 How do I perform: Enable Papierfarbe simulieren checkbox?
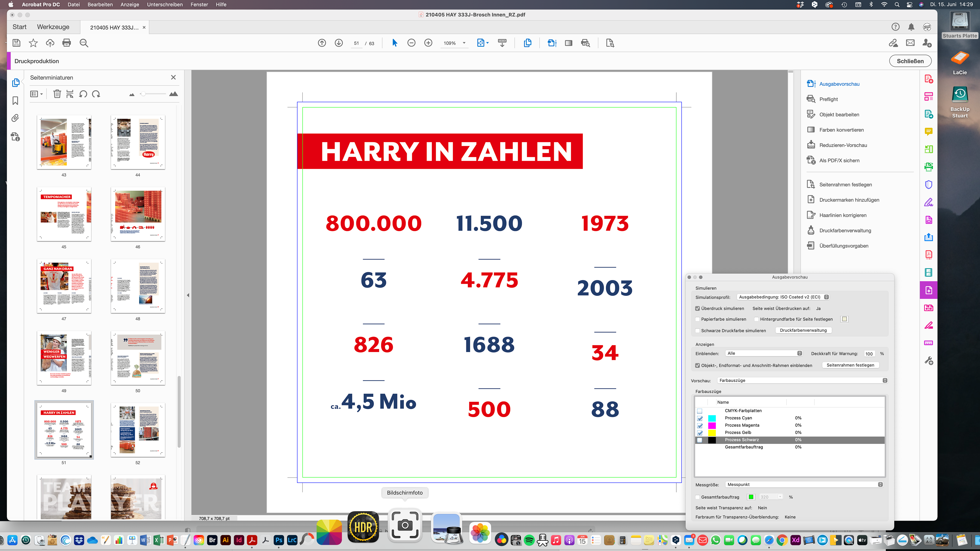[697, 319]
